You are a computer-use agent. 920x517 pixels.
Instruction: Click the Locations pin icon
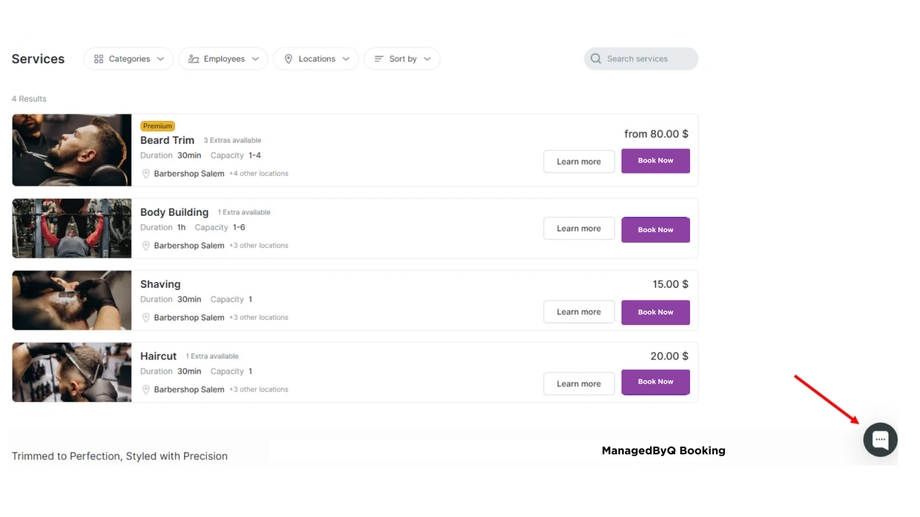289,59
